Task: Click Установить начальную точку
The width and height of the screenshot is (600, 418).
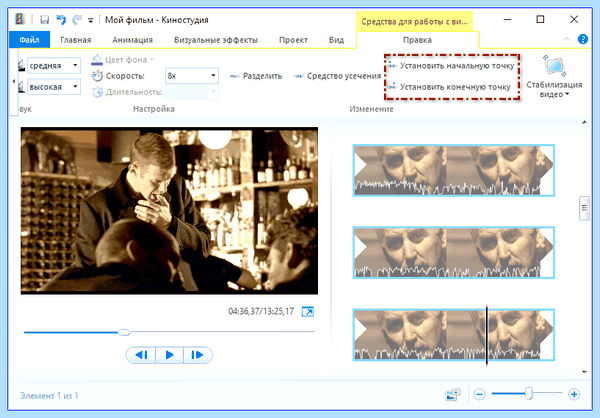Action: [x=451, y=66]
